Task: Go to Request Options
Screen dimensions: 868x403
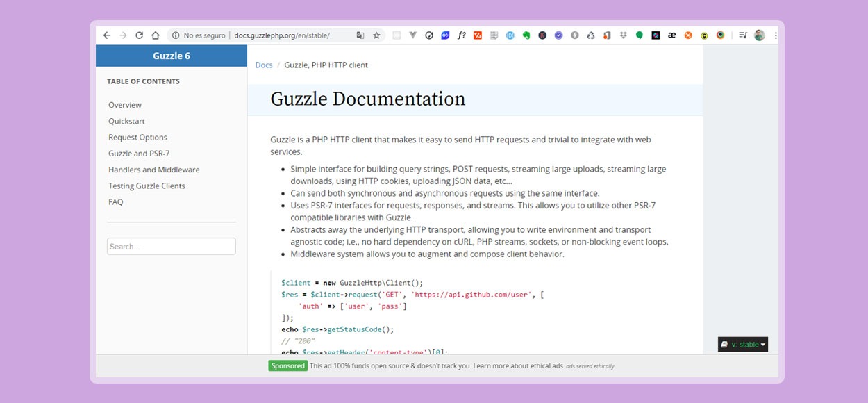Action: pos(137,138)
